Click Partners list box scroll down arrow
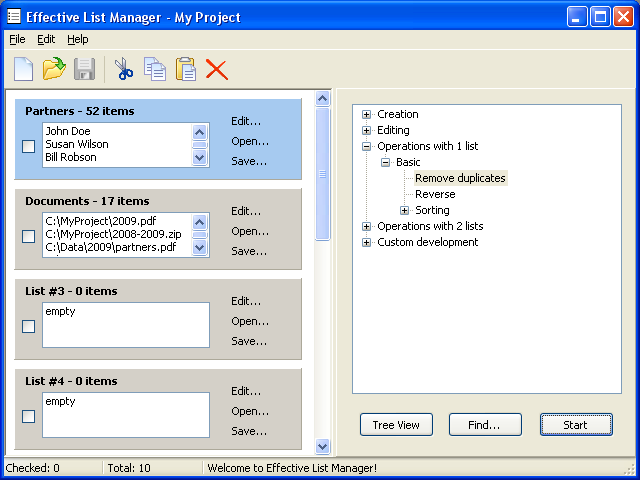Screen dimensions: 640x480 (x=200, y=158)
